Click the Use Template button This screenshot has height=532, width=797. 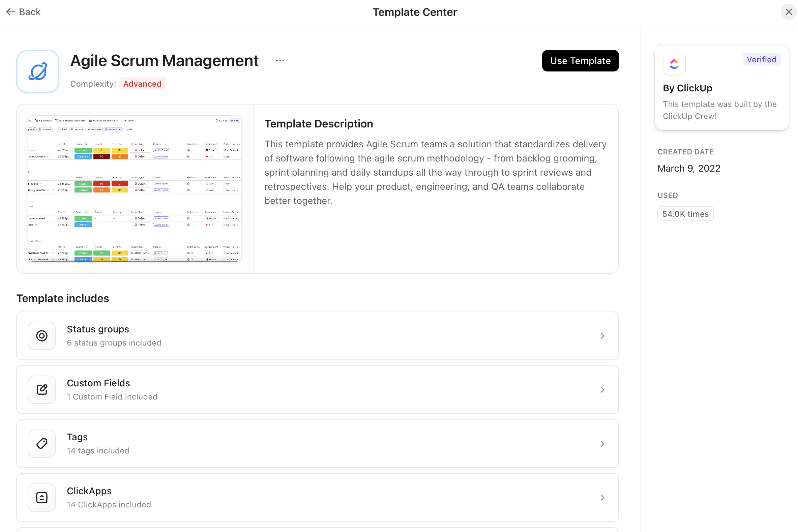pos(580,60)
